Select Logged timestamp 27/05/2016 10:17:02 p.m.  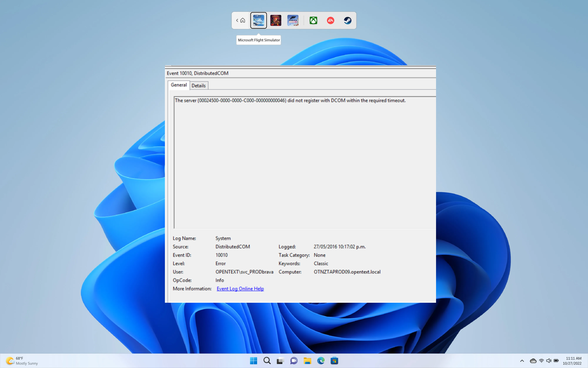(x=340, y=247)
